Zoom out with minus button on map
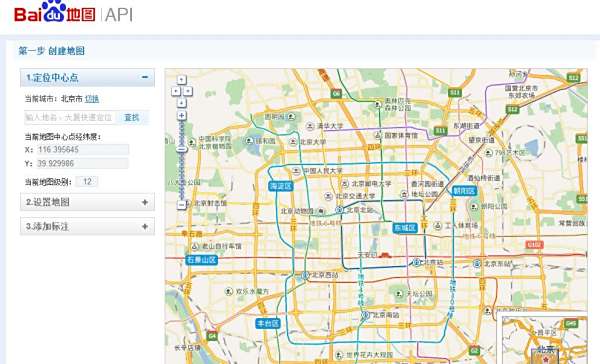Image resolution: width=600 pixels, height=364 pixels. 182,205
